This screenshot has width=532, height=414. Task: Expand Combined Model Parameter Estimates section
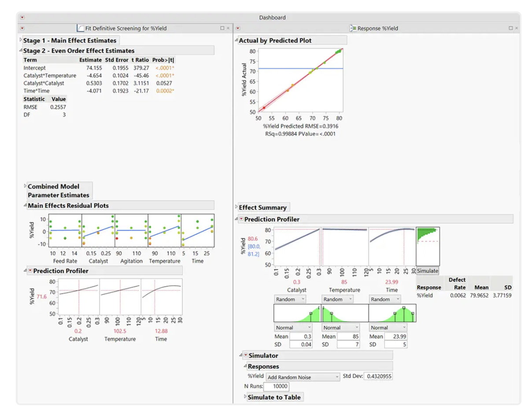[25, 186]
